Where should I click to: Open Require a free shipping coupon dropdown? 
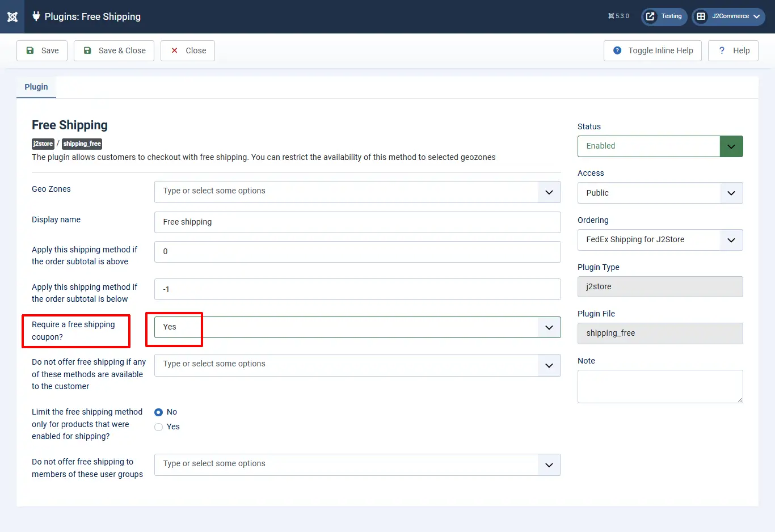point(357,327)
